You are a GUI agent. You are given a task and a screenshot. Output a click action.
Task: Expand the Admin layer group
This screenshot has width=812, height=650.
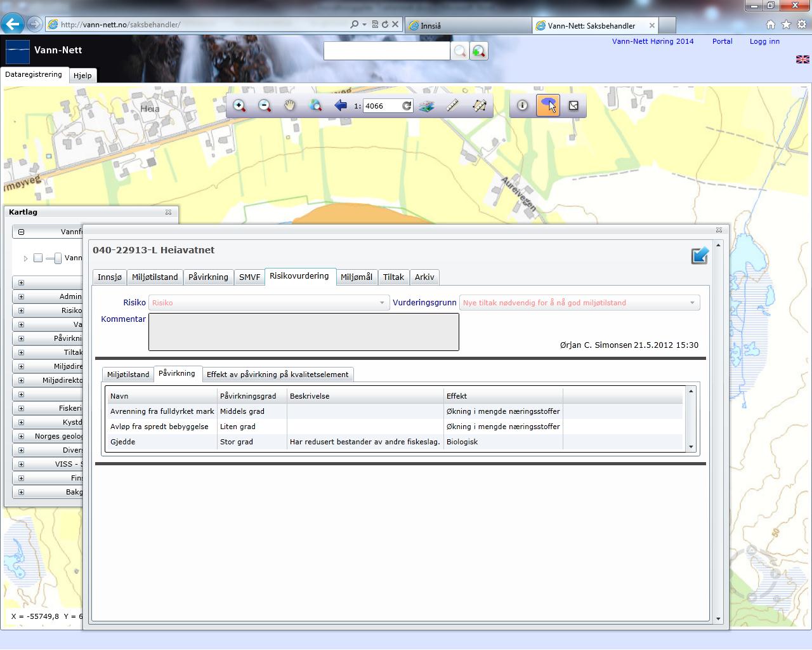tap(21, 296)
